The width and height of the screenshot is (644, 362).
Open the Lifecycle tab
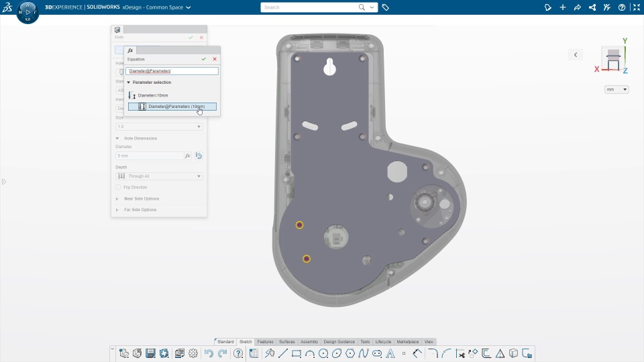[x=383, y=342]
